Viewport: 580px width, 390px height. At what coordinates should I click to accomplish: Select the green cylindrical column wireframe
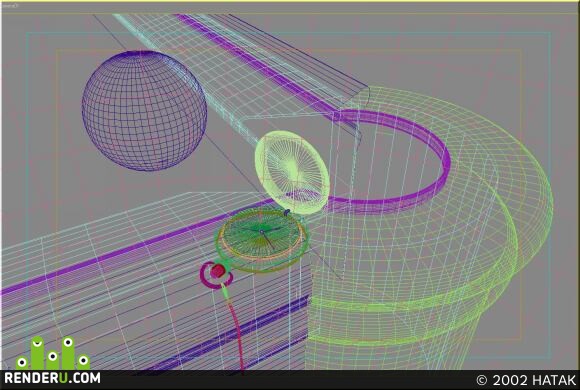tap(429, 229)
